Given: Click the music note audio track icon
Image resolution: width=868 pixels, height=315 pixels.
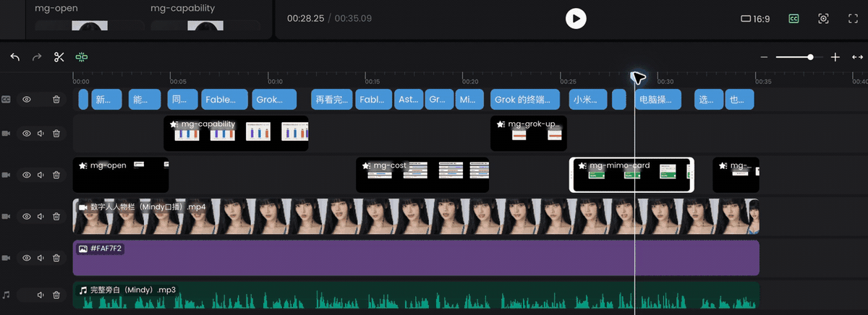Looking at the screenshot, I should tap(7, 295).
